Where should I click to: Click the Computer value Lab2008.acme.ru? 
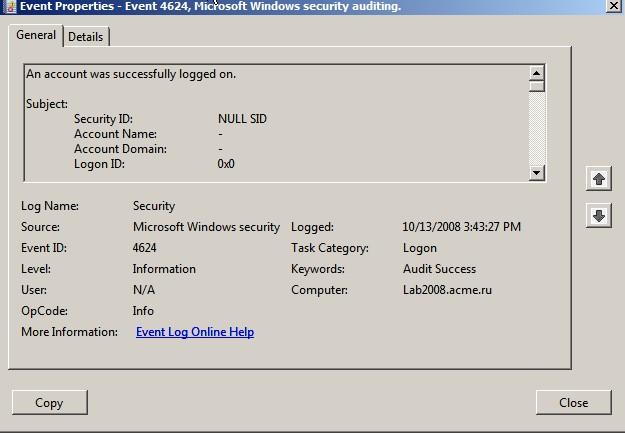point(447,290)
